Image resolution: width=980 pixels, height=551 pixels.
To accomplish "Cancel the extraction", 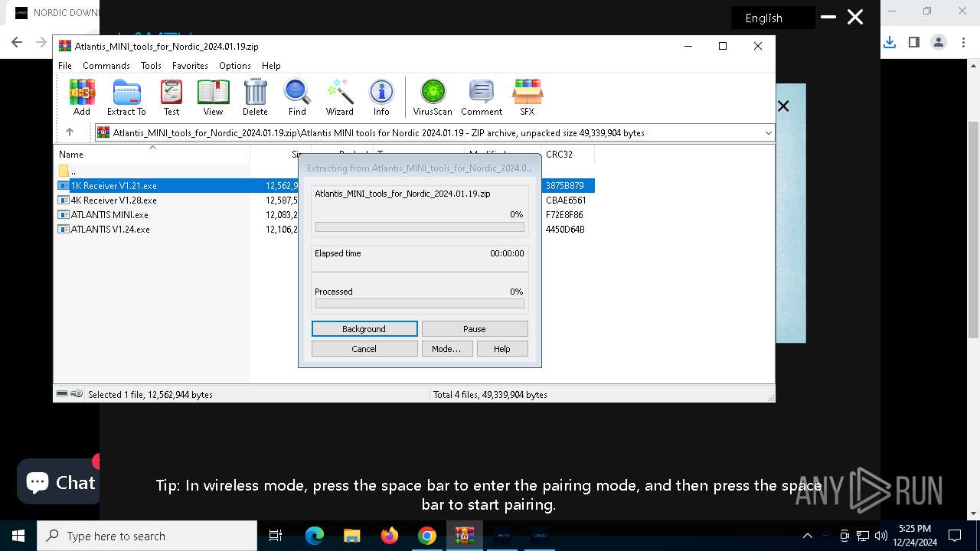I will pos(364,349).
